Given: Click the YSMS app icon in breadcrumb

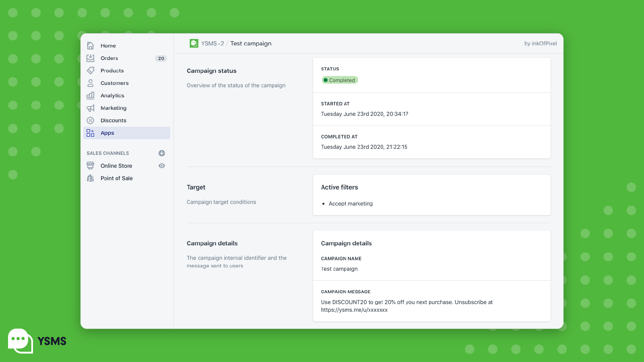Looking at the screenshot, I should coord(194,43).
